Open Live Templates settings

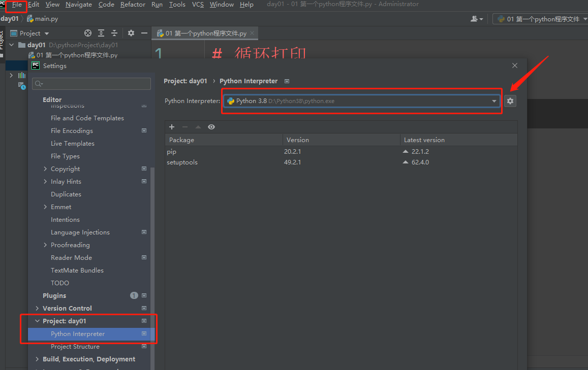pos(72,144)
